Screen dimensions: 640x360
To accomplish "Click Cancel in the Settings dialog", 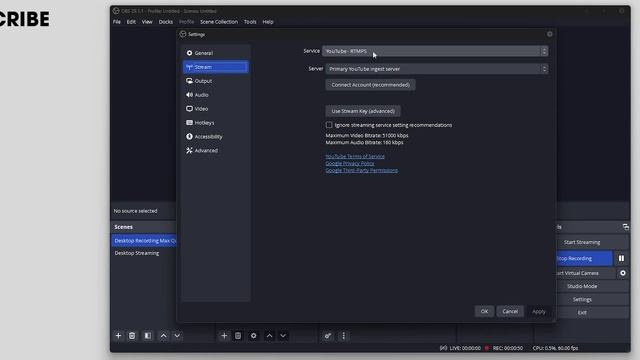I will [x=510, y=311].
